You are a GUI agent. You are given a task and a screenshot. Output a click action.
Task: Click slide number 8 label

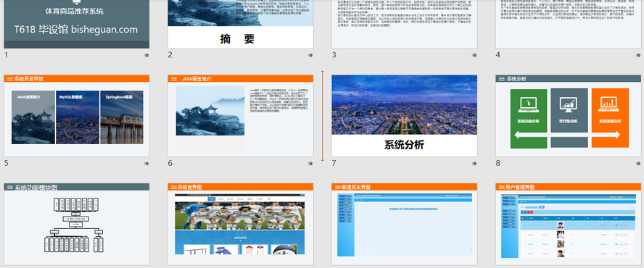(x=498, y=164)
